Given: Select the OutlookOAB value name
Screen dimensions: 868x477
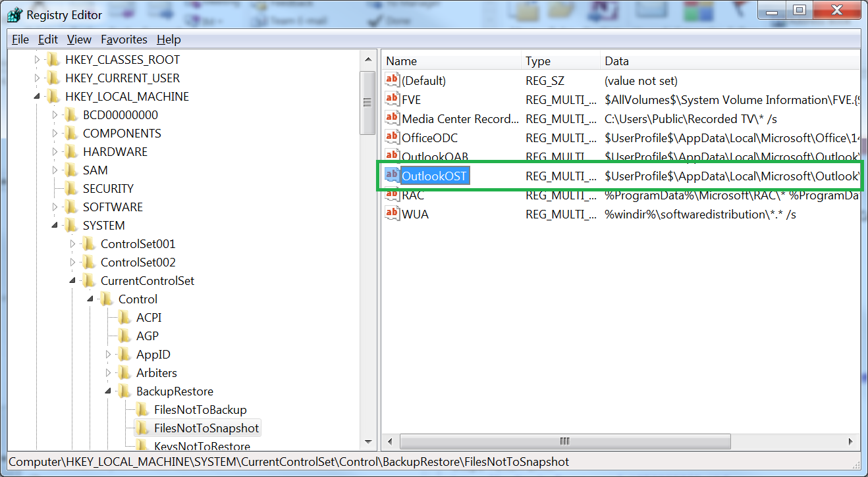Looking at the screenshot, I should 434,157.
